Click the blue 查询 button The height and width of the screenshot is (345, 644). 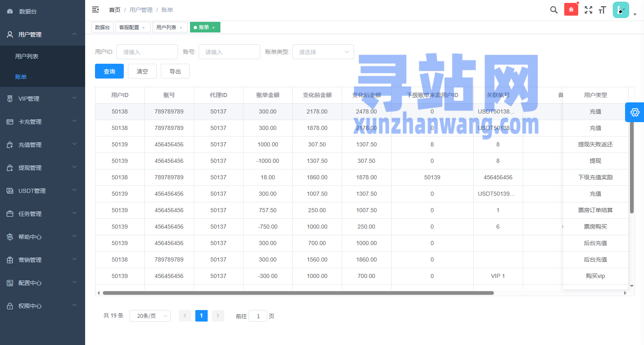[x=109, y=71]
